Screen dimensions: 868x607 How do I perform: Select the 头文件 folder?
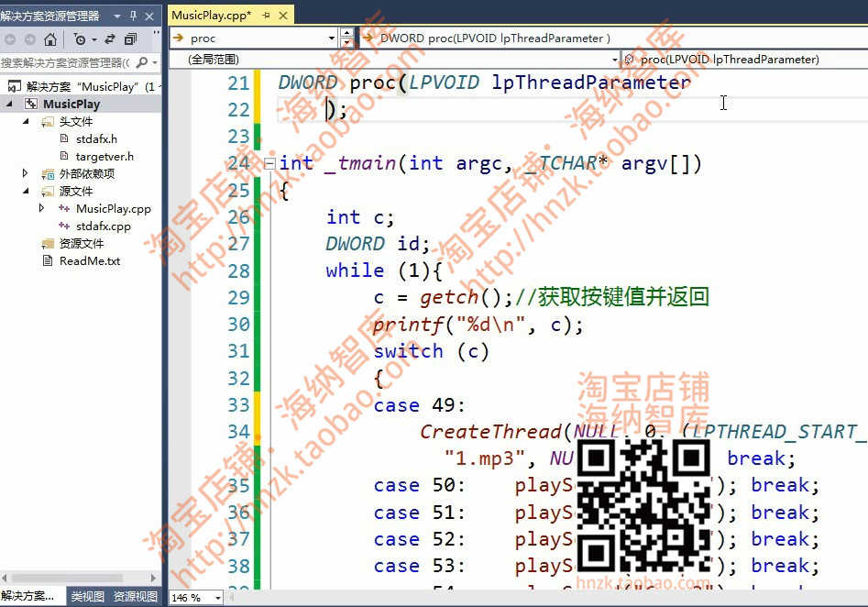[x=76, y=121]
